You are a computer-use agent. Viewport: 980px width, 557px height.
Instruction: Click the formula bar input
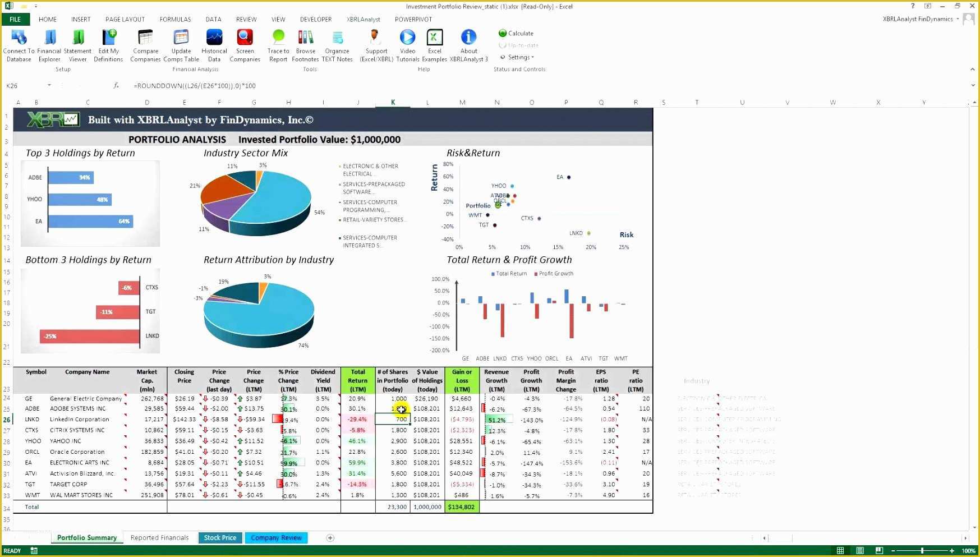tap(550, 86)
